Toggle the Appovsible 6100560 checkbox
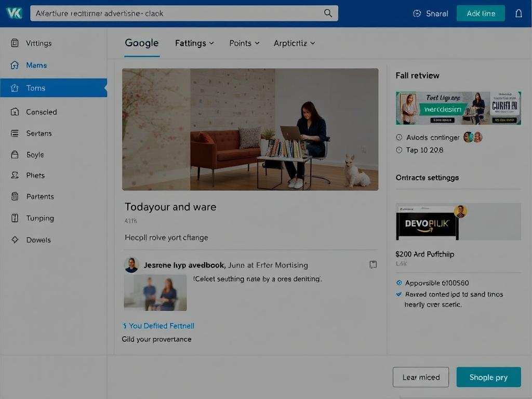 399,283
